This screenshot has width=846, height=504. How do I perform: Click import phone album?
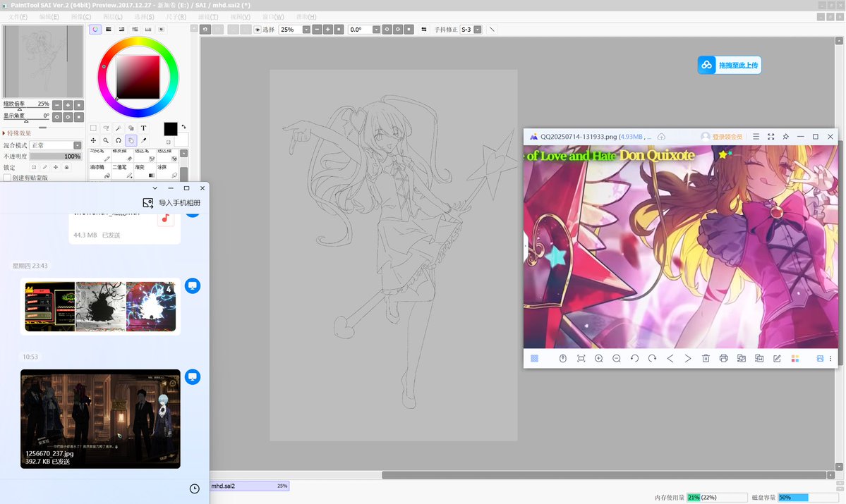point(171,203)
